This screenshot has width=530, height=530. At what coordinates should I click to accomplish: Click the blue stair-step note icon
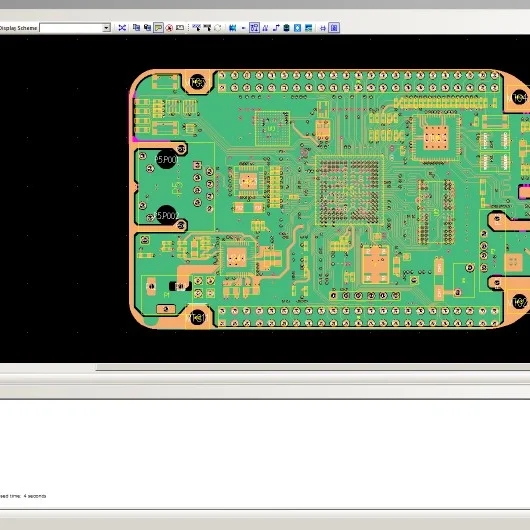click(276, 28)
